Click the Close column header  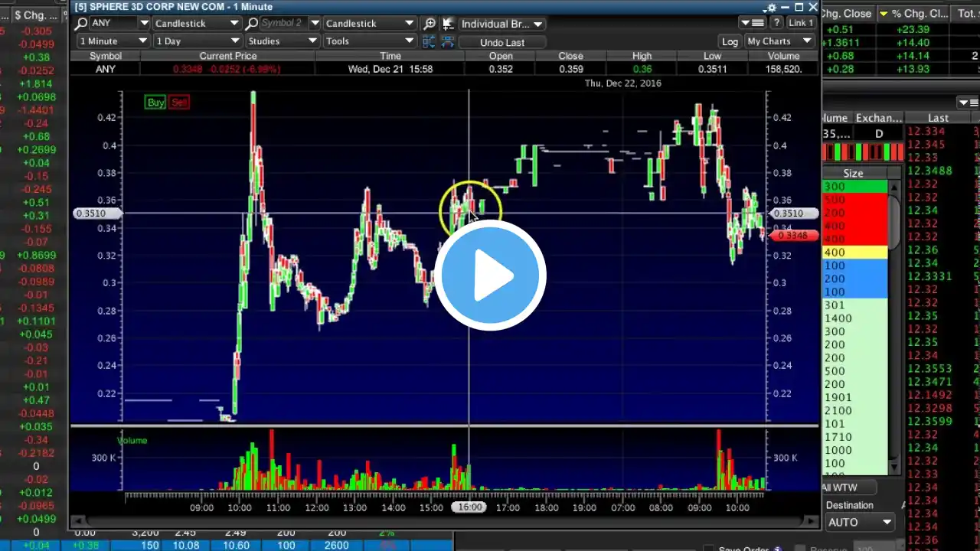coord(570,56)
